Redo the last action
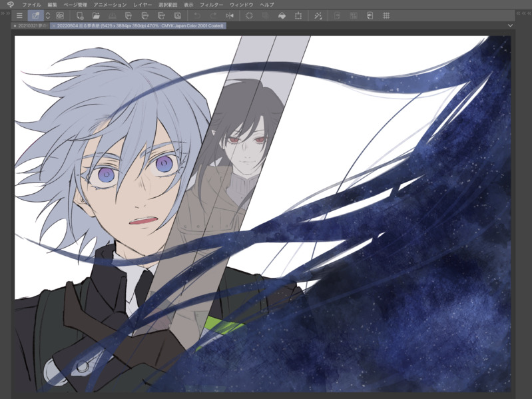 pos(213,15)
